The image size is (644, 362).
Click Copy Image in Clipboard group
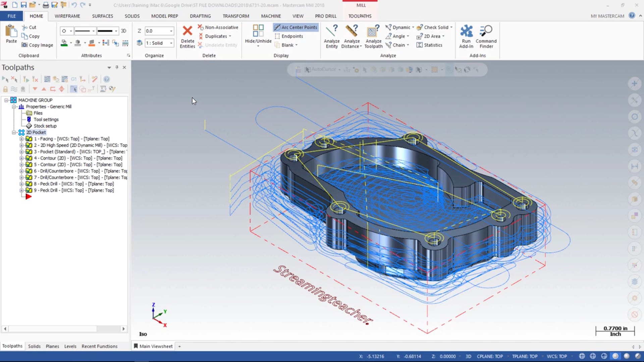click(x=37, y=45)
